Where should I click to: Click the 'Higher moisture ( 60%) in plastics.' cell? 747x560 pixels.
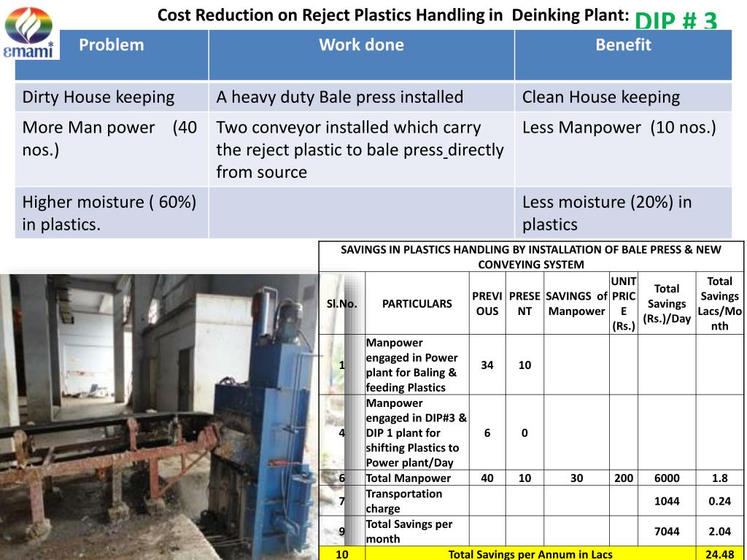pos(112,212)
